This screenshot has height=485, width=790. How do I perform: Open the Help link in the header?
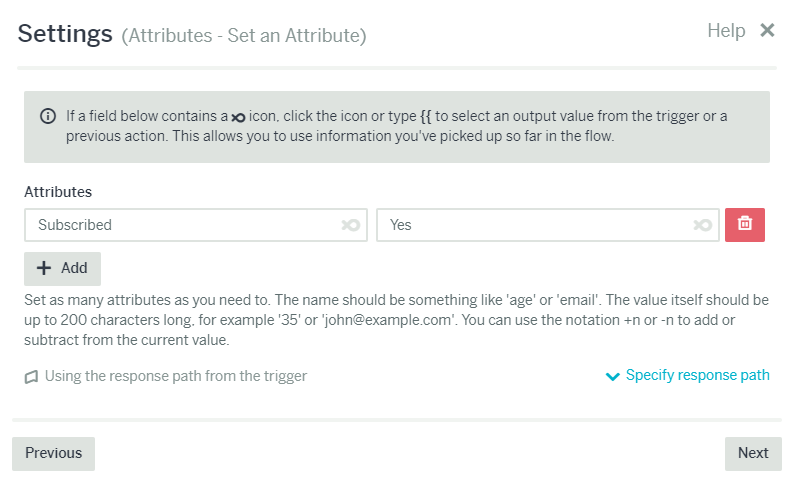tap(726, 31)
